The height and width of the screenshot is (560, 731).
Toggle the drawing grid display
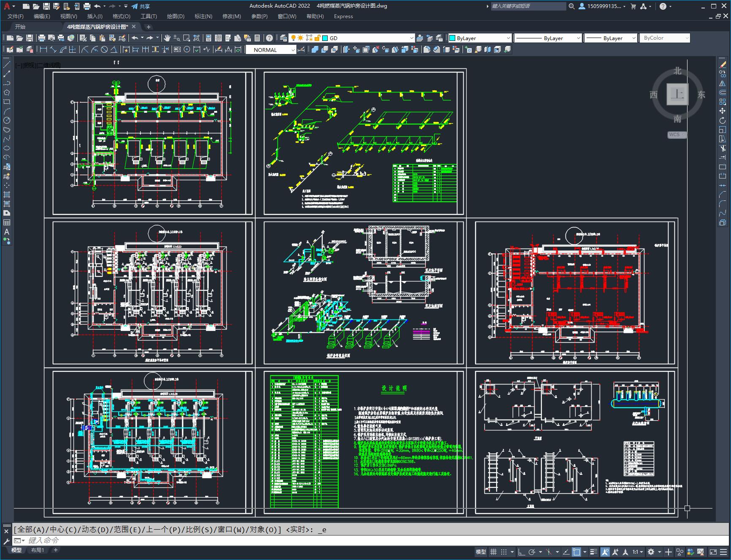pos(493,552)
